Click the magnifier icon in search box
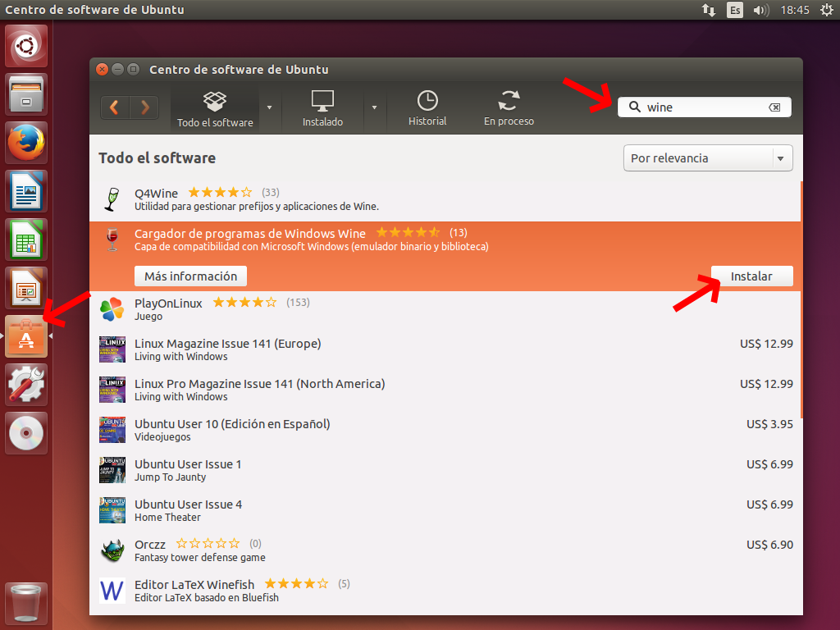 [x=634, y=107]
